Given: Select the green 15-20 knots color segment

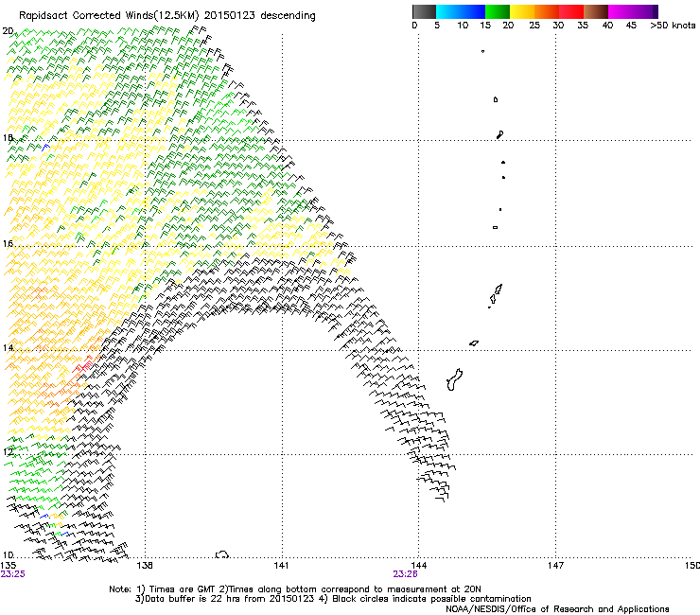Looking at the screenshot, I should pyautogui.click(x=498, y=11).
